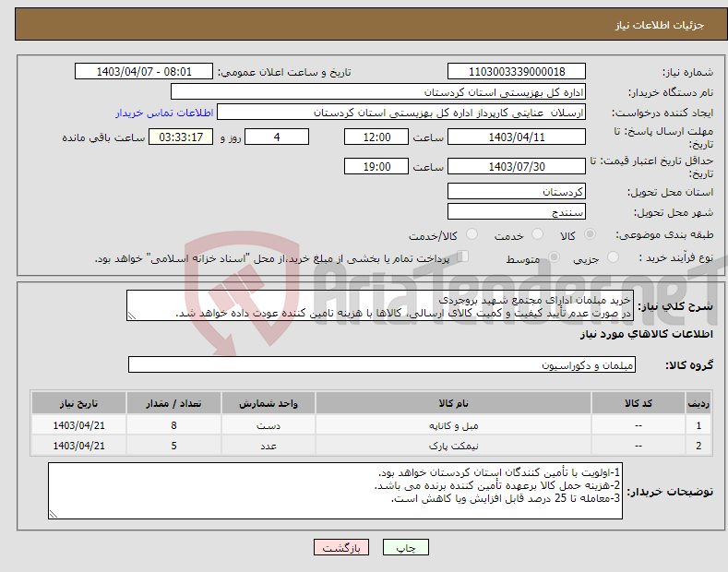Click the مبل و کاناپه item cell
728x572 pixels.
coord(453,425)
